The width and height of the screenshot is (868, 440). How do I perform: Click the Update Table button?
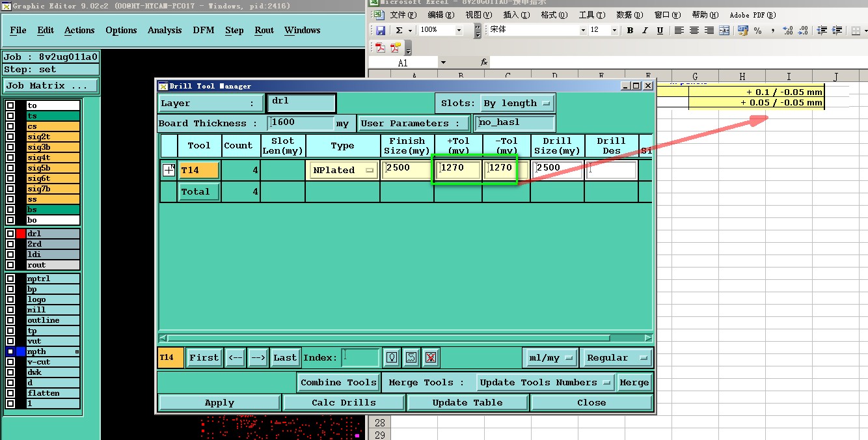(x=467, y=402)
